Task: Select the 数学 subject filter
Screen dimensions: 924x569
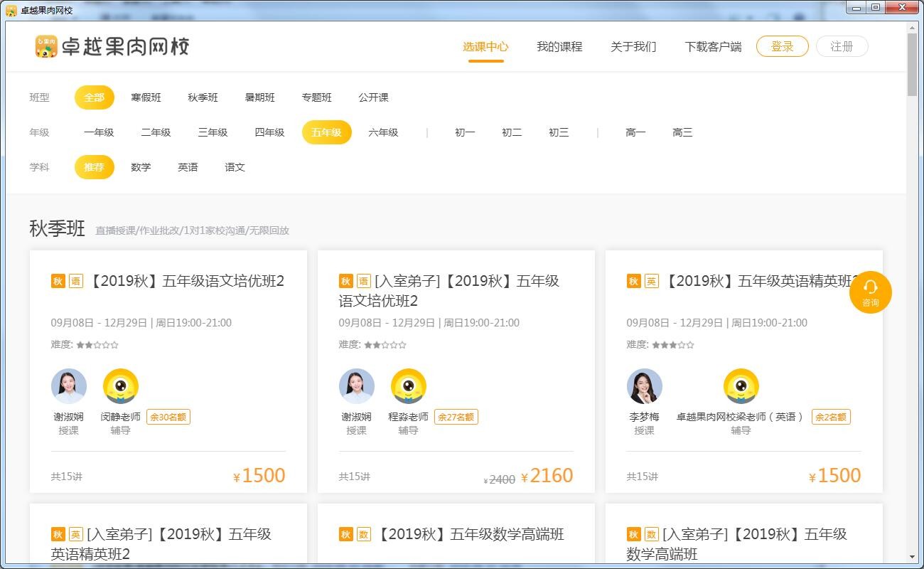Action: pyautogui.click(x=141, y=167)
